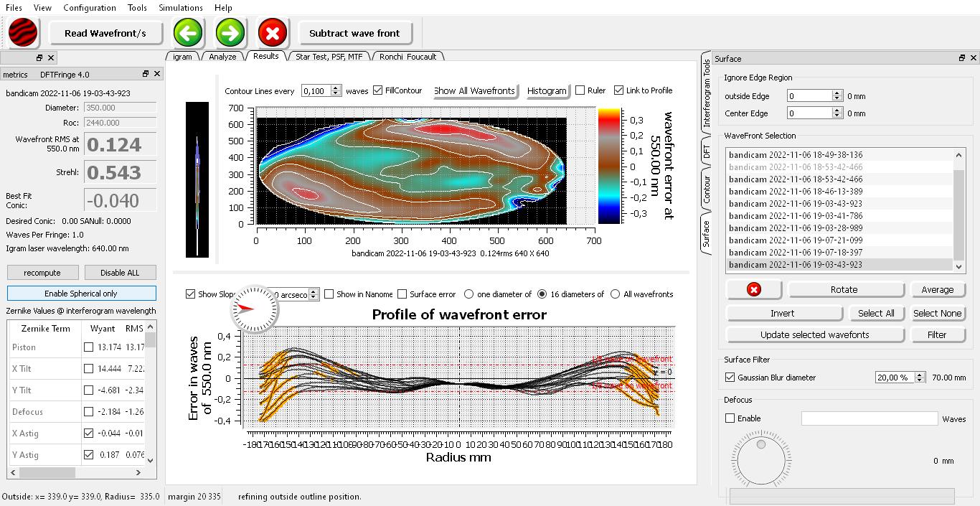Image resolution: width=980 pixels, height=506 pixels.
Task: Click the green right arrow icon
Action: 230,33
